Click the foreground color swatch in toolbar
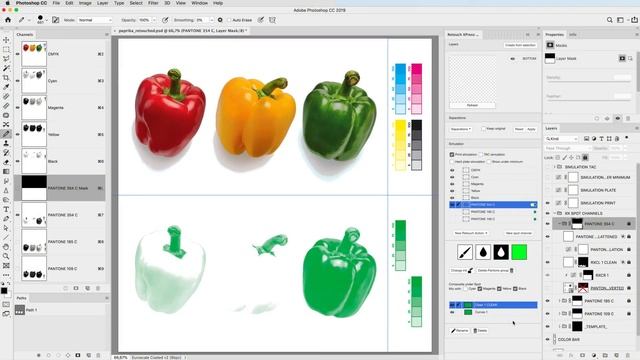 (4, 291)
